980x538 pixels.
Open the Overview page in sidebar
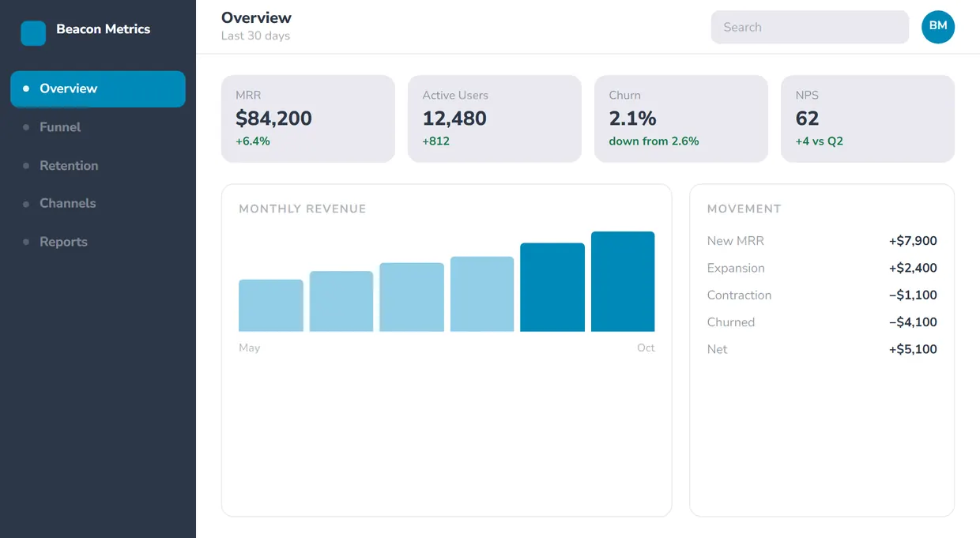tap(98, 88)
